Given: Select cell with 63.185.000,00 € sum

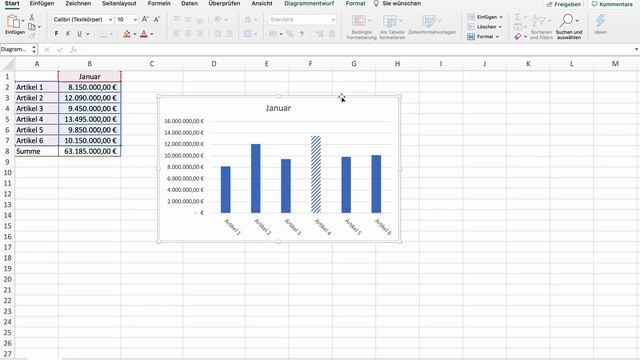Looking at the screenshot, I should (90, 151).
